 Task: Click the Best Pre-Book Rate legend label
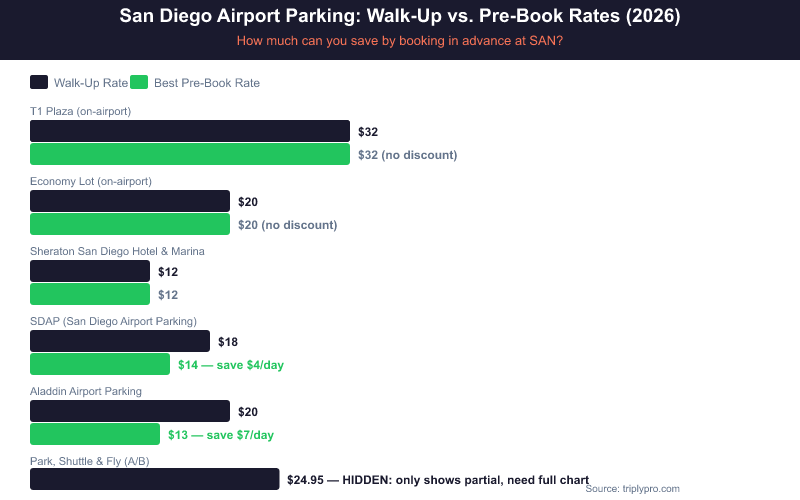click(x=207, y=83)
